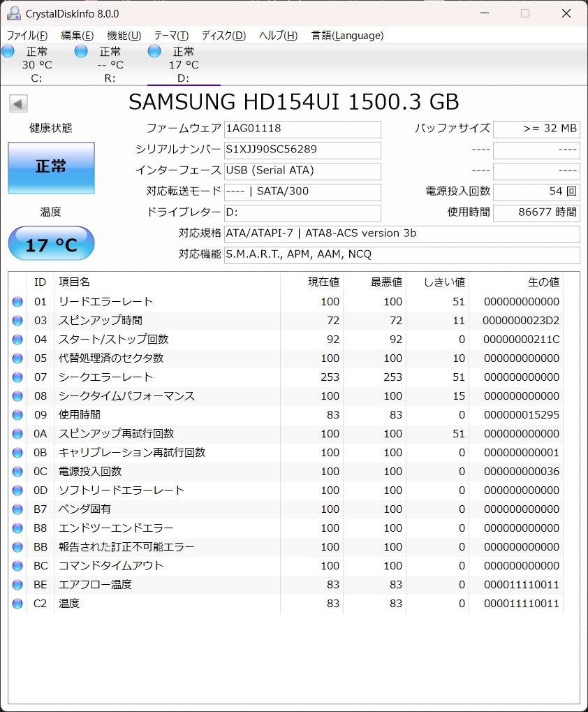Open the ファイル(F) menu
This screenshot has height=712, width=588.
[x=27, y=36]
